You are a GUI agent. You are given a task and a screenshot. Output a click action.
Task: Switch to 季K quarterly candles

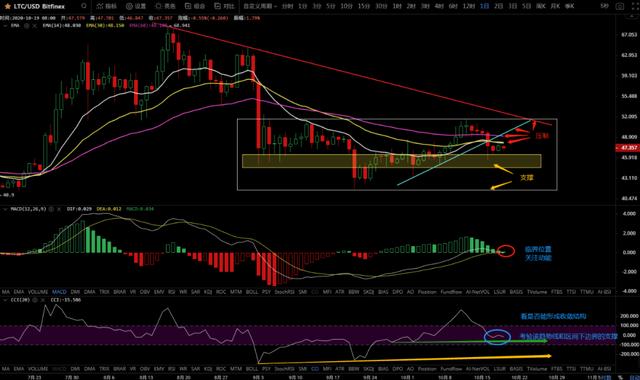tap(569, 6)
